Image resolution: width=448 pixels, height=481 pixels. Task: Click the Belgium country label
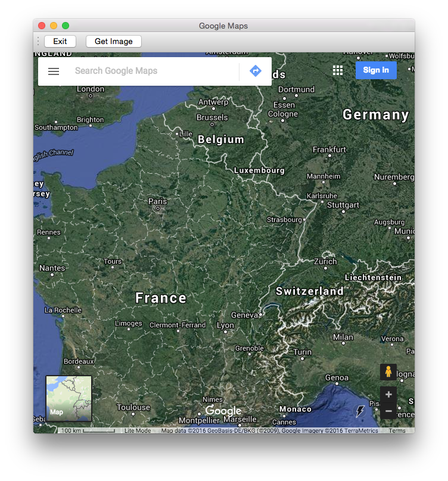[221, 139]
